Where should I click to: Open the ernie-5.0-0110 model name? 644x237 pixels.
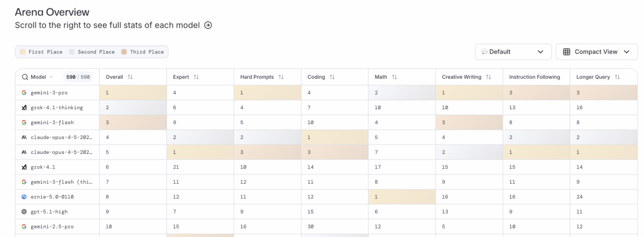coord(52,196)
